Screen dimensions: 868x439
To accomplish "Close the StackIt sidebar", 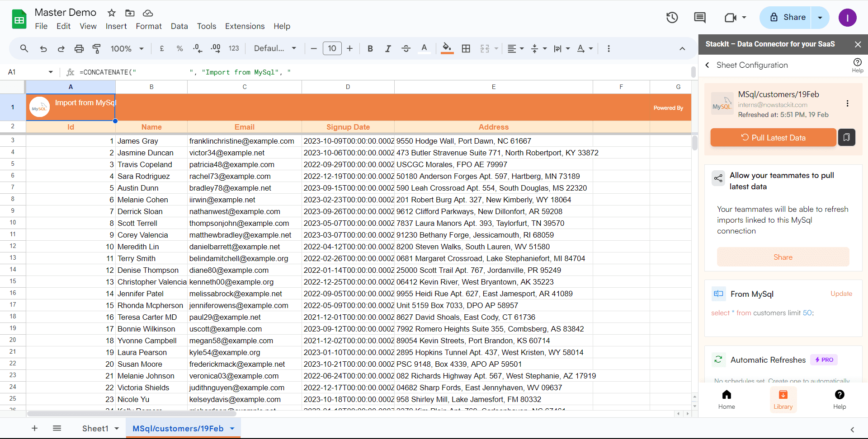I will [x=858, y=44].
